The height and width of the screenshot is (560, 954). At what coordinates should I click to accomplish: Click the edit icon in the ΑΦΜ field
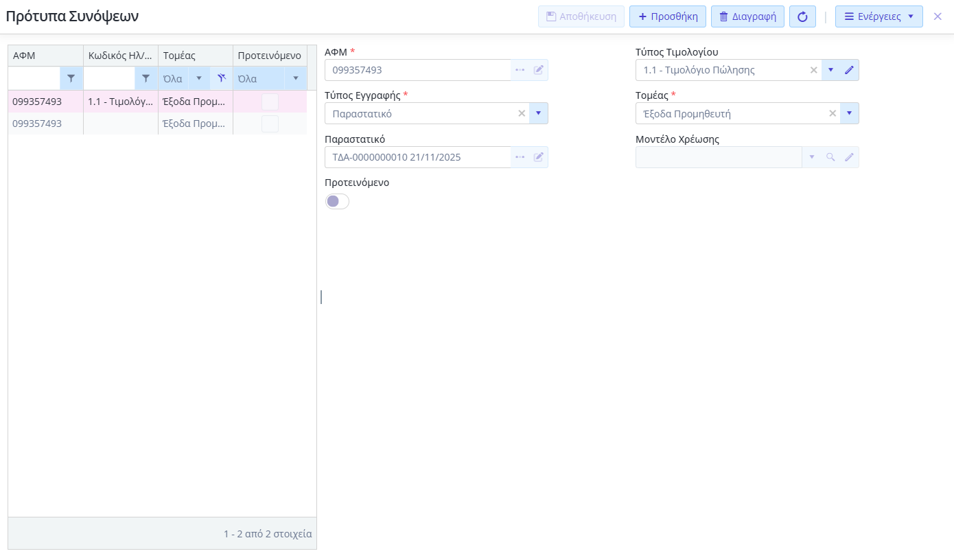(539, 70)
